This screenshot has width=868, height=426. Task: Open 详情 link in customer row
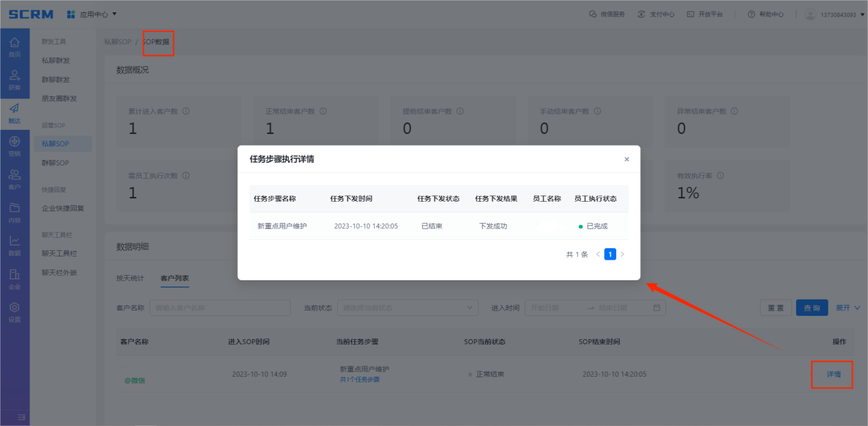[x=832, y=374]
